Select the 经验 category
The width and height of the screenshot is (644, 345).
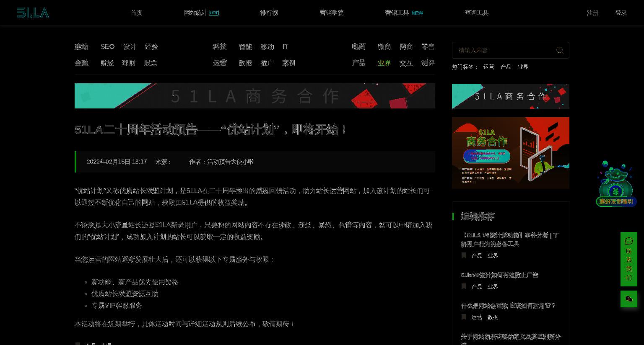pyautogui.click(x=151, y=46)
